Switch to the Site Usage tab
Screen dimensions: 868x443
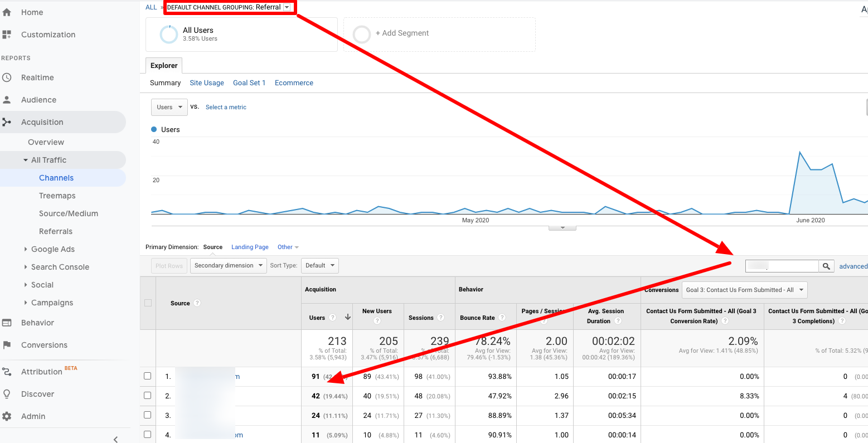click(206, 83)
